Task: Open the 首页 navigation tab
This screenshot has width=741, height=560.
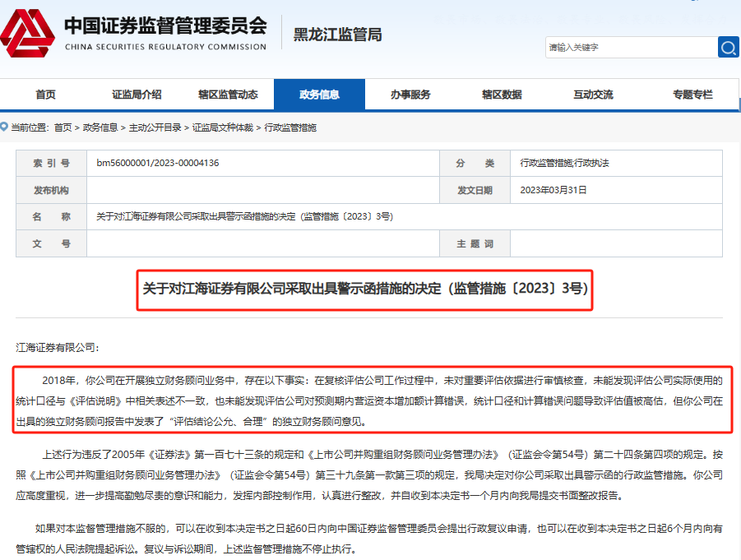Action: click(x=46, y=95)
